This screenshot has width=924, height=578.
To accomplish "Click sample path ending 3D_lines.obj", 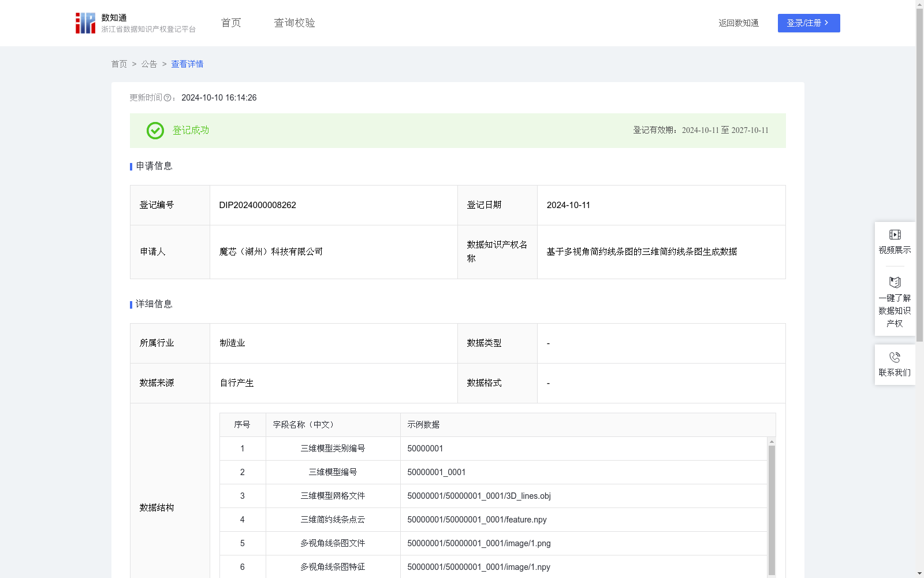I will pyautogui.click(x=479, y=496).
